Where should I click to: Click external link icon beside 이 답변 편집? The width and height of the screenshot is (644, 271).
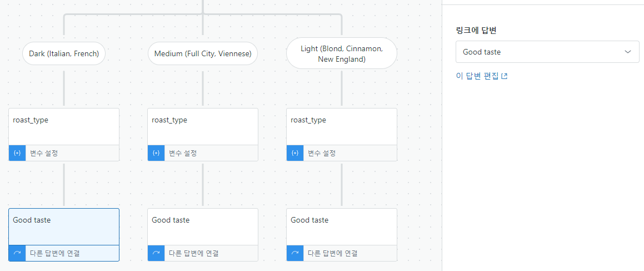click(x=505, y=76)
